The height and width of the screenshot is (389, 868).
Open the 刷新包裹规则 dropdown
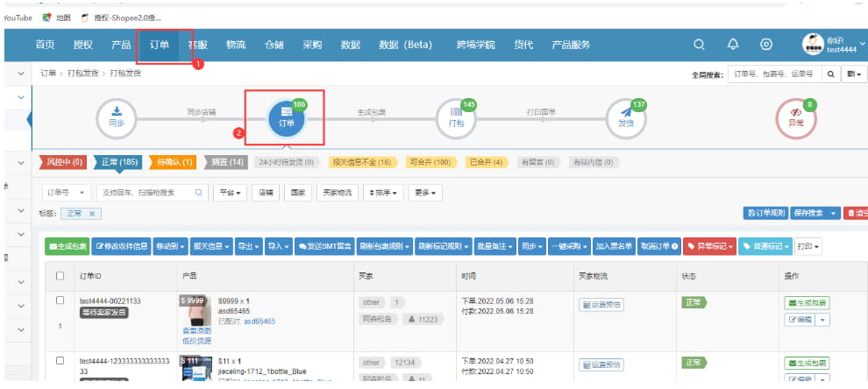(x=385, y=247)
